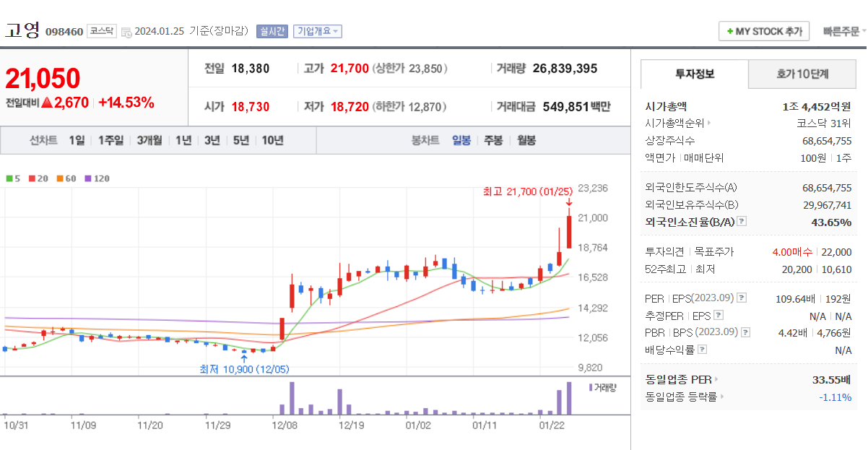
Task: Select the 주봉 weekly candle chart
Action: (x=493, y=140)
